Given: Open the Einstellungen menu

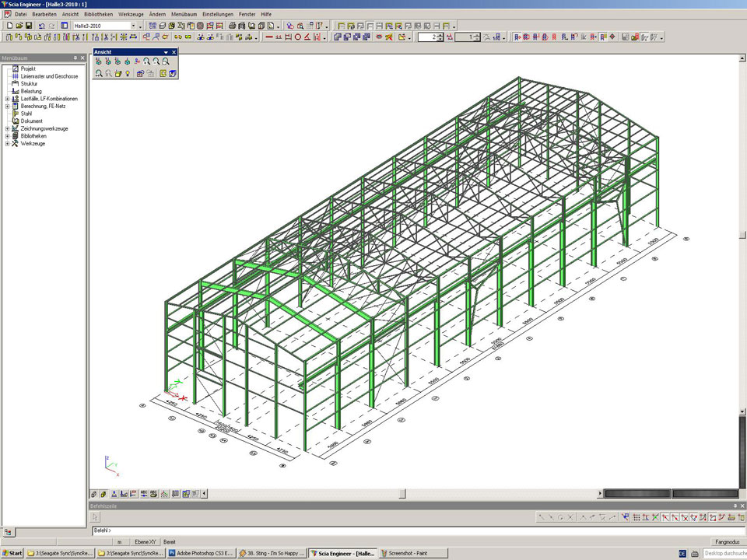Looking at the screenshot, I should (217, 14).
